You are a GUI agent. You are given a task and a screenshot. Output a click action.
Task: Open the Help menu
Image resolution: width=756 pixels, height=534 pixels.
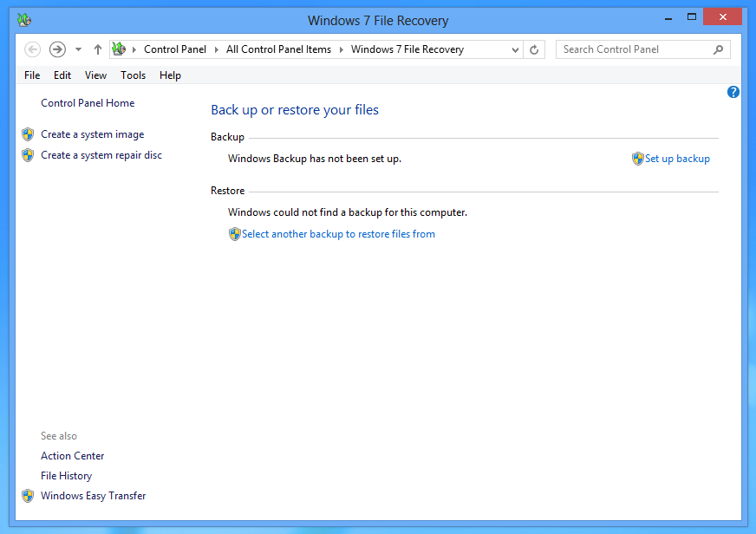[x=170, y=75]
